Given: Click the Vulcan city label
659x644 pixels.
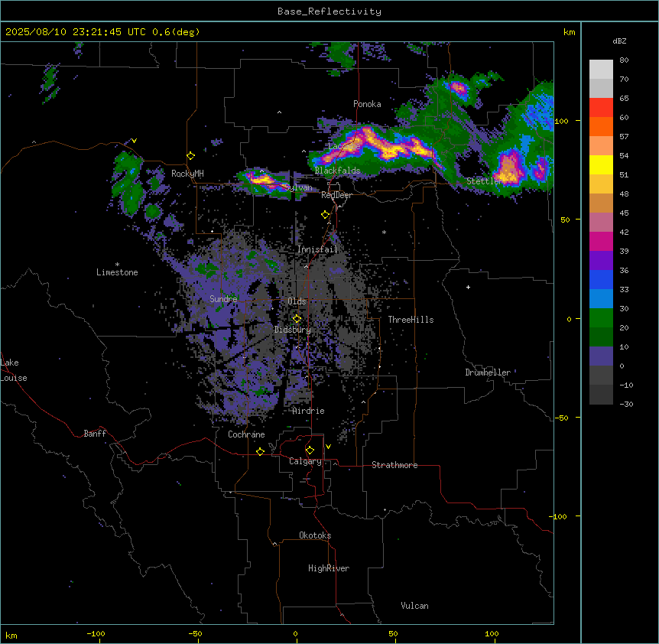Looking at the screenshot, I should pyautogui.click(x=415, y=606).
